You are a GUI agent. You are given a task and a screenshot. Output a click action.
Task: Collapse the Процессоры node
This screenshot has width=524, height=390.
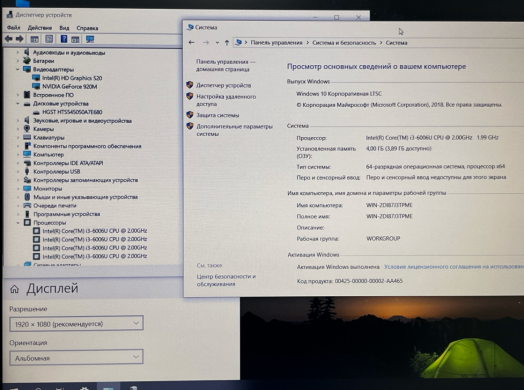(x=18, y=223)
